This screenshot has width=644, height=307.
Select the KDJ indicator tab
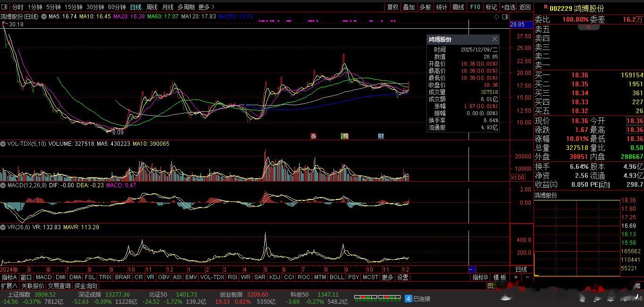pyautogui.click(x=275, y=277)
